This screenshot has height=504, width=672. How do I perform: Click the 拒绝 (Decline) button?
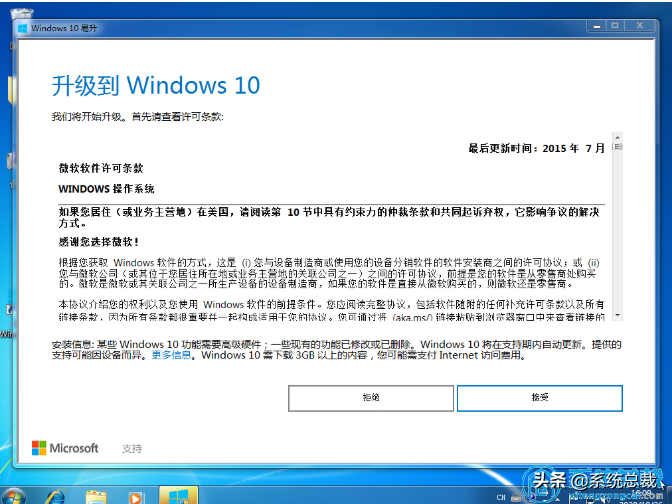pos(371,398)
